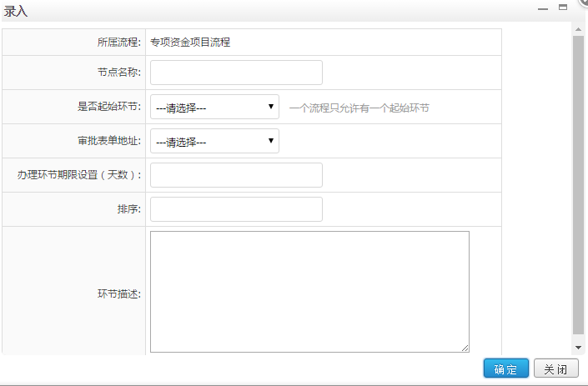This screenshot has width=588, height=386.
Task: Click the 审批表单地址 label
Action: (109, 141)
